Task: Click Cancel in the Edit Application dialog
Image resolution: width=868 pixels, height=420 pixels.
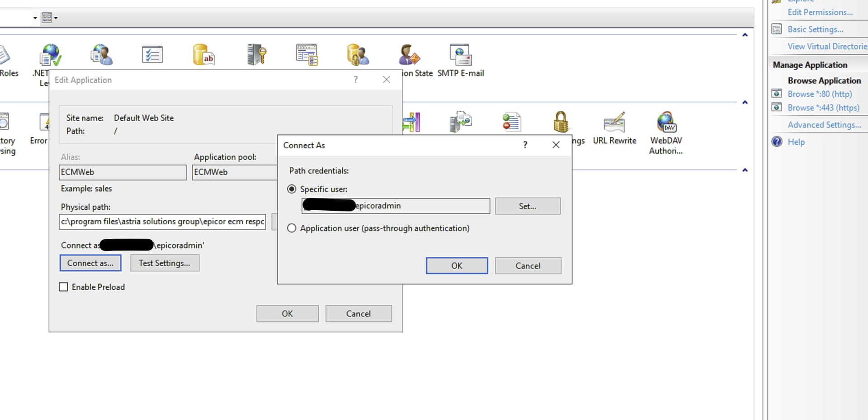Action: tap(359, 314)
